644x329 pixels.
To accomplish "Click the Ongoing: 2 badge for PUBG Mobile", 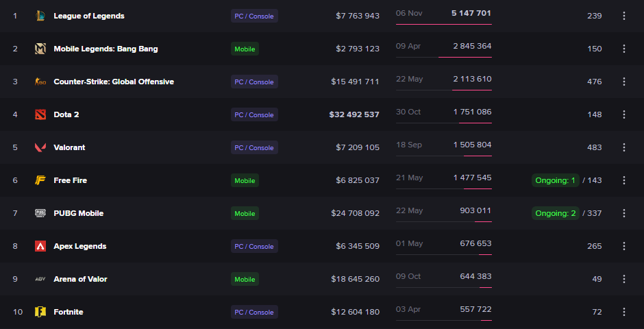I will (556, 213).
